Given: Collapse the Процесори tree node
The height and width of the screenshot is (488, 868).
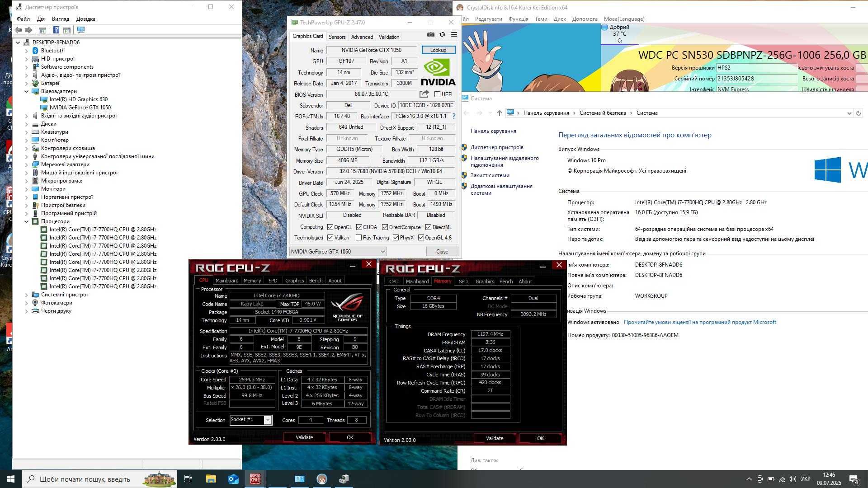Looking at the screenshot, I should [x=26, y=221].
